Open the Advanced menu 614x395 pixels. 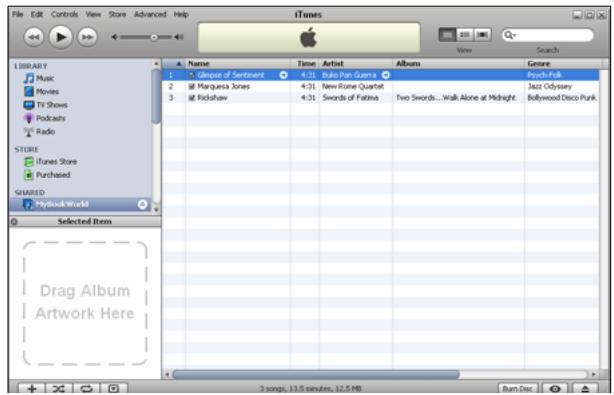pos(150,14)
